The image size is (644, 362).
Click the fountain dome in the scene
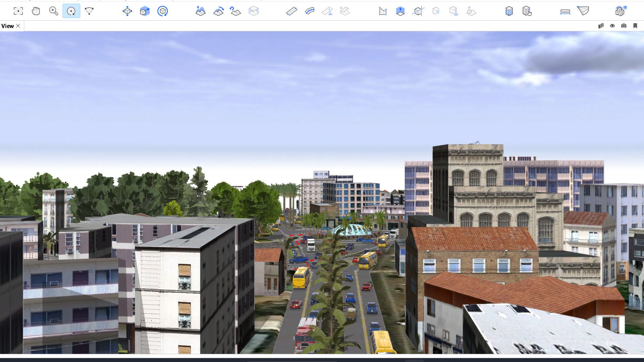click(x=351, y=230)
